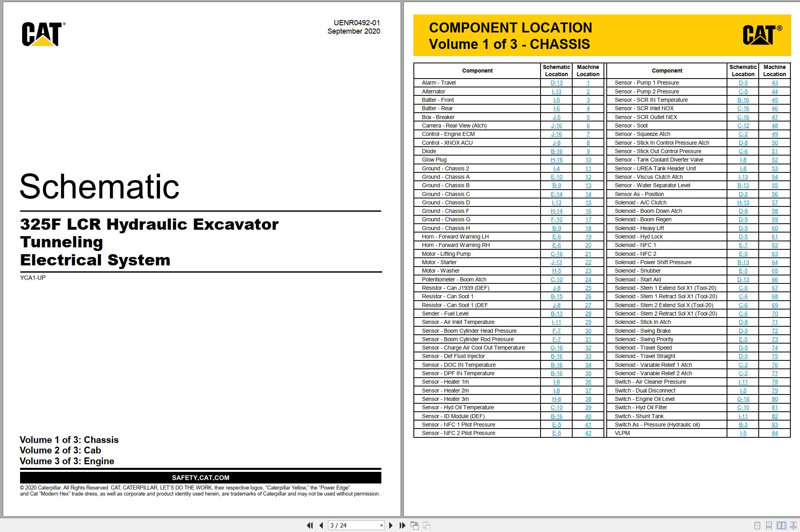
Task: Open schematic location B-3 for Switch As - Pressure
Action: (x=743, y=425)
